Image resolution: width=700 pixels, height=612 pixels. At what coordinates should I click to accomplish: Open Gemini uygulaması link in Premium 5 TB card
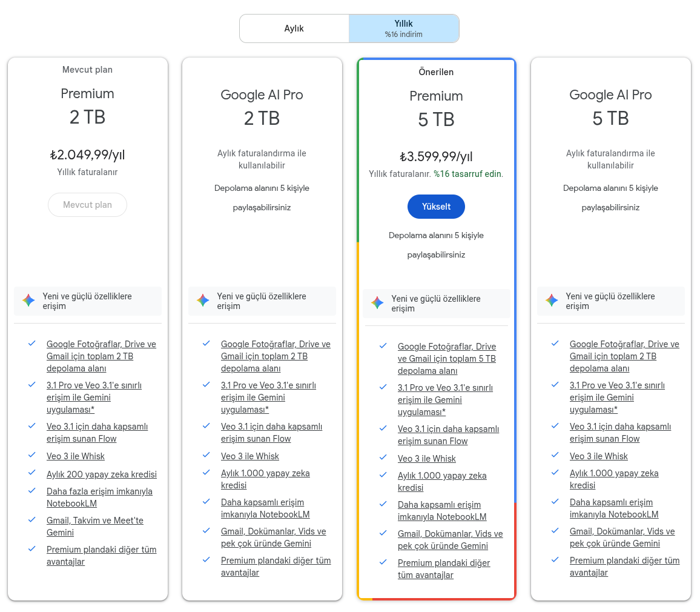(x=446, y=400)
